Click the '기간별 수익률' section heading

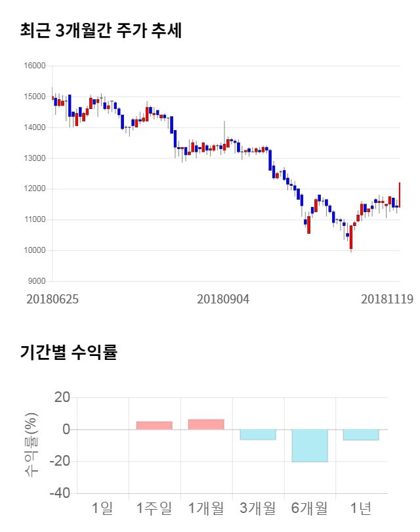click(68, 352)
